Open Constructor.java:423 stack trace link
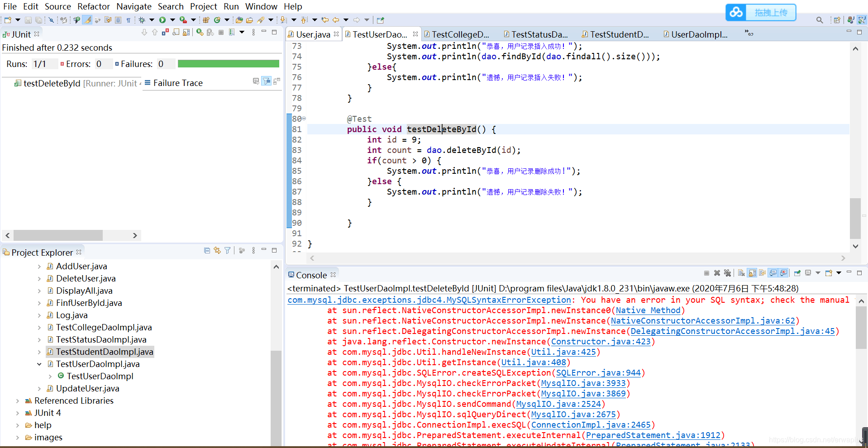Viewport: 868px width, 448px height. click(x=601, y=342)
